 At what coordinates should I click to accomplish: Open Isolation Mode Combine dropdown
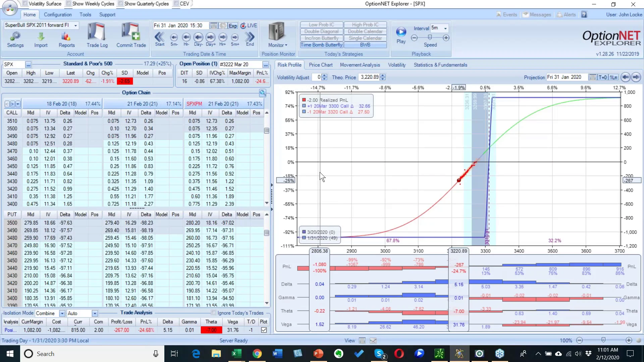[x=62, y=313]
